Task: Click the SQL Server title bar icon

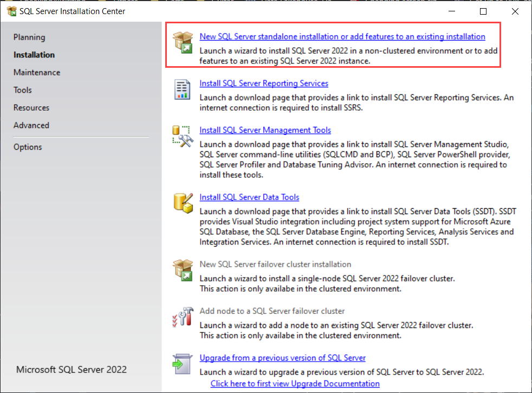Action: [x=11, y=11]
